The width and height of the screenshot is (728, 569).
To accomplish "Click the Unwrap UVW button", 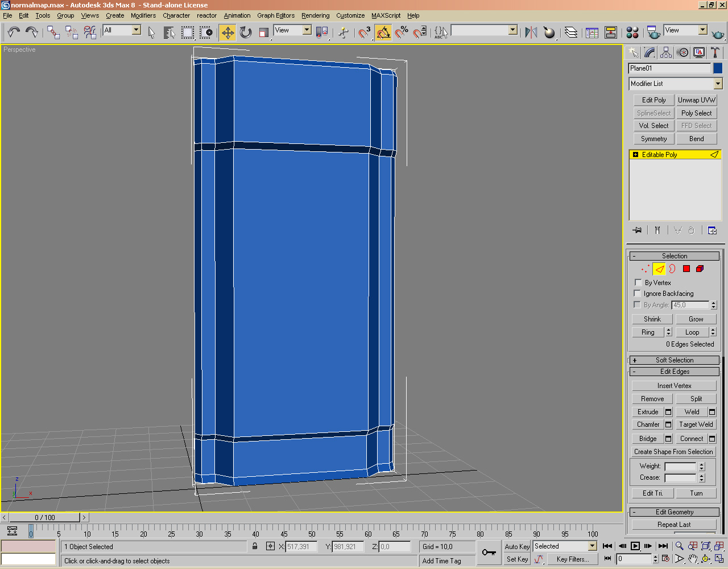I will click(696, 100).
